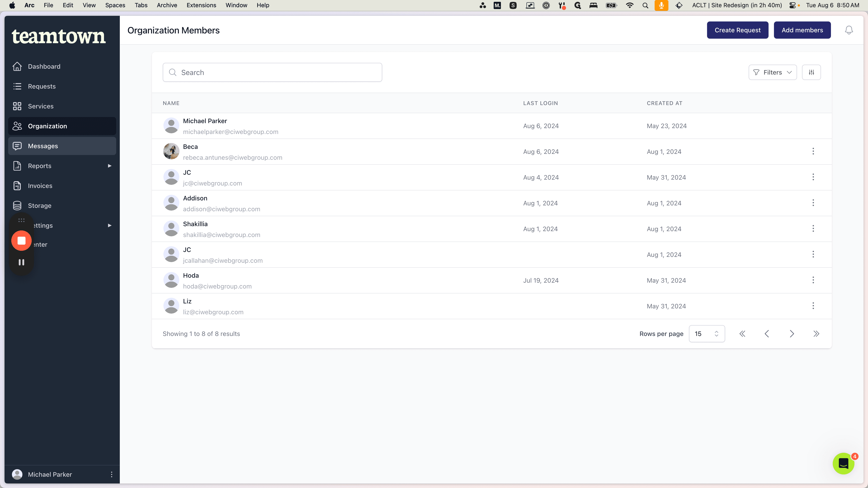Image resolution: width=868 pixels, height=488 pixels.
Task: Expand the Settings submenu arrow
Action: [109, 225]
